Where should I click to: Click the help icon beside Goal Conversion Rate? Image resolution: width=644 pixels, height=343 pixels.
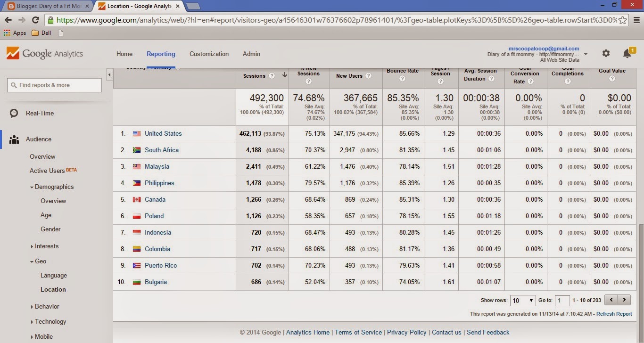coord(530,82)
